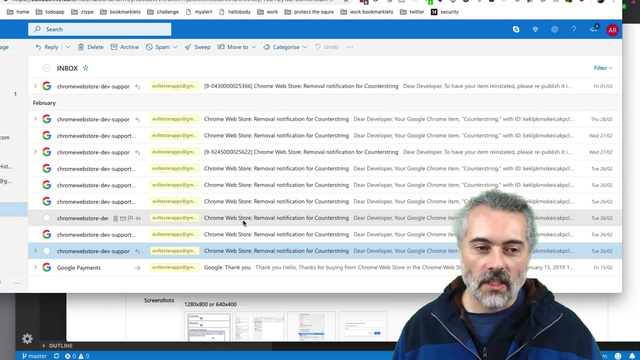Tick the highlighted blue email's checkbox
The width and height of the screenshot is (640, 360).
pos(47,251)
